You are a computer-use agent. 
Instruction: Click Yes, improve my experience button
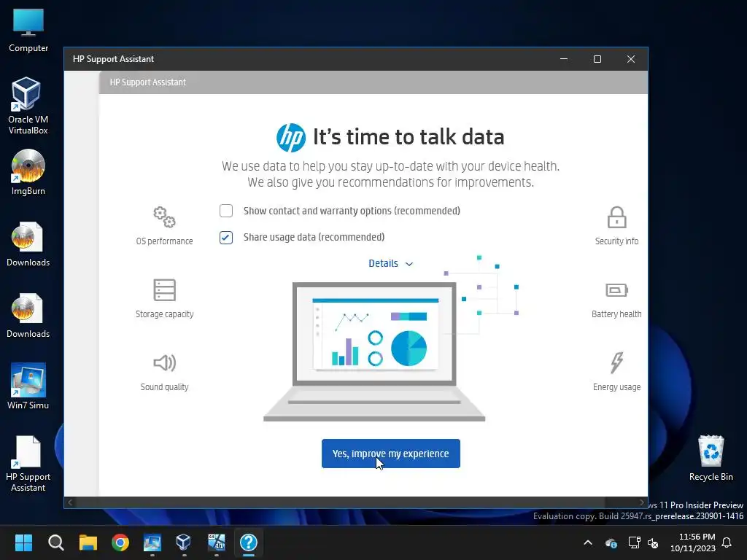click(391, 454)
